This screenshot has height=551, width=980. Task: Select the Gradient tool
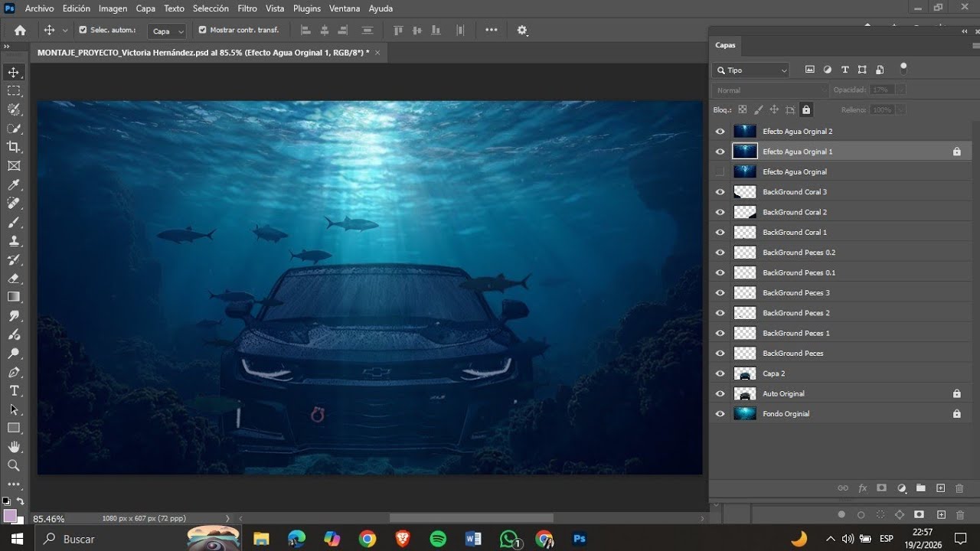point(14,296)
